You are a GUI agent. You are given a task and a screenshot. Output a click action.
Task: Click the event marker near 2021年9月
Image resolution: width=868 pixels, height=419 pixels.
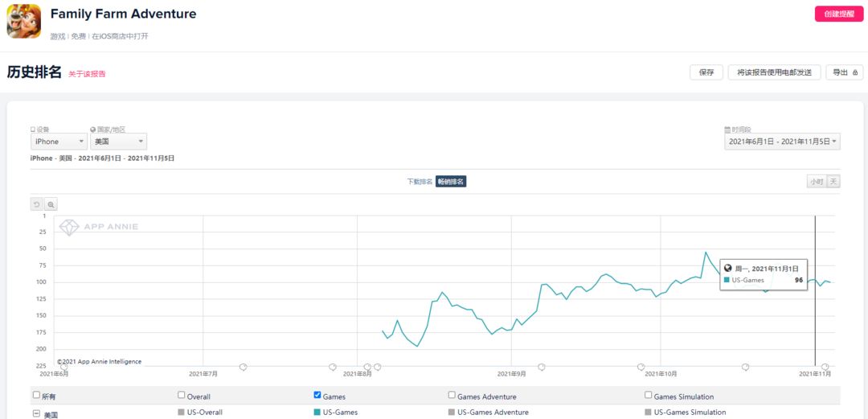coord(542,367)
